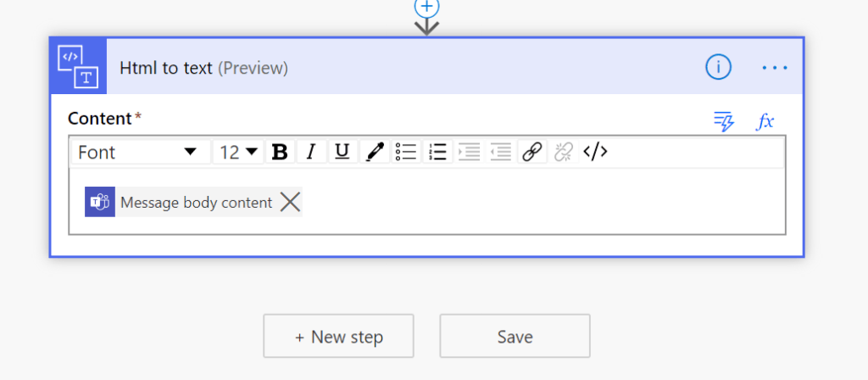Remove the Message body content token
Image resolution: width=868 pixels, height=380 pixels.
coord(290,202)
